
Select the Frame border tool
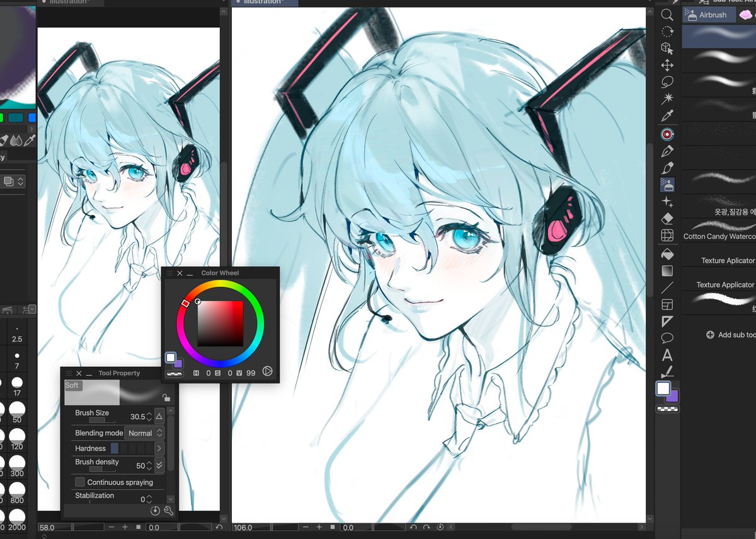[x=667, y=305]
